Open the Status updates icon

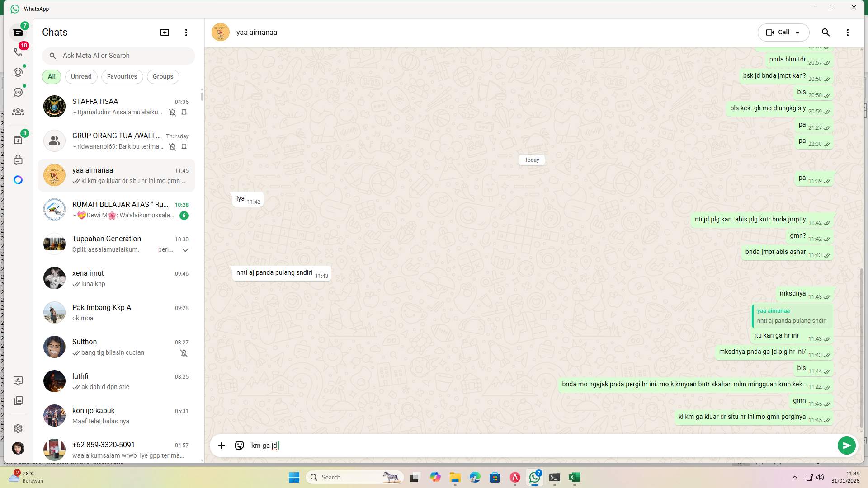point(18,72)
